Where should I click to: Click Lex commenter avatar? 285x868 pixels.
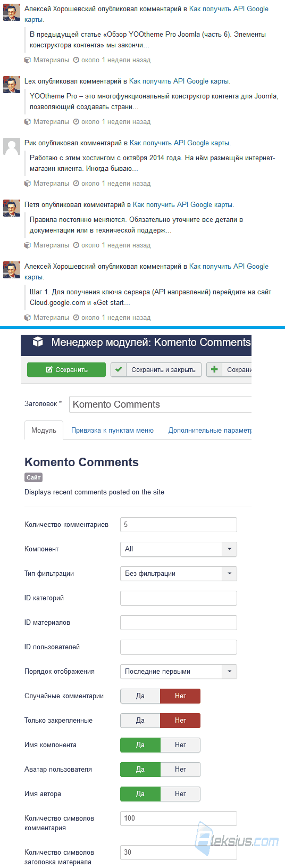pyautogui.click(x=12, y=85)
